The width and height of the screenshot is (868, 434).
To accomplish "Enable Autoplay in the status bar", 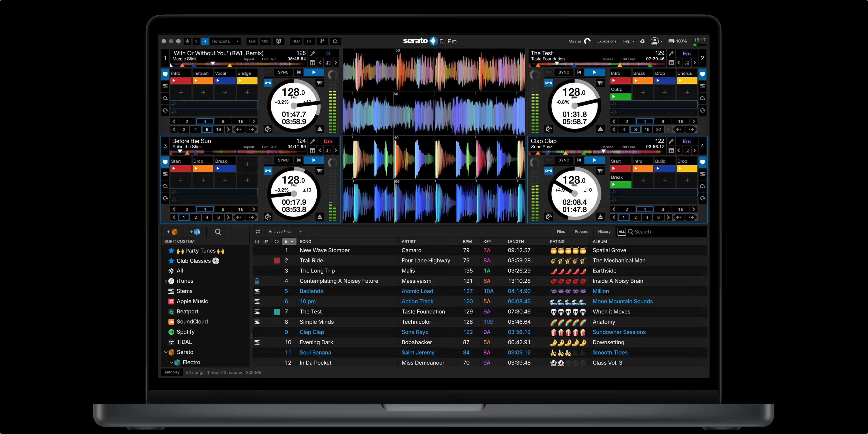I will tap(172, 372).
